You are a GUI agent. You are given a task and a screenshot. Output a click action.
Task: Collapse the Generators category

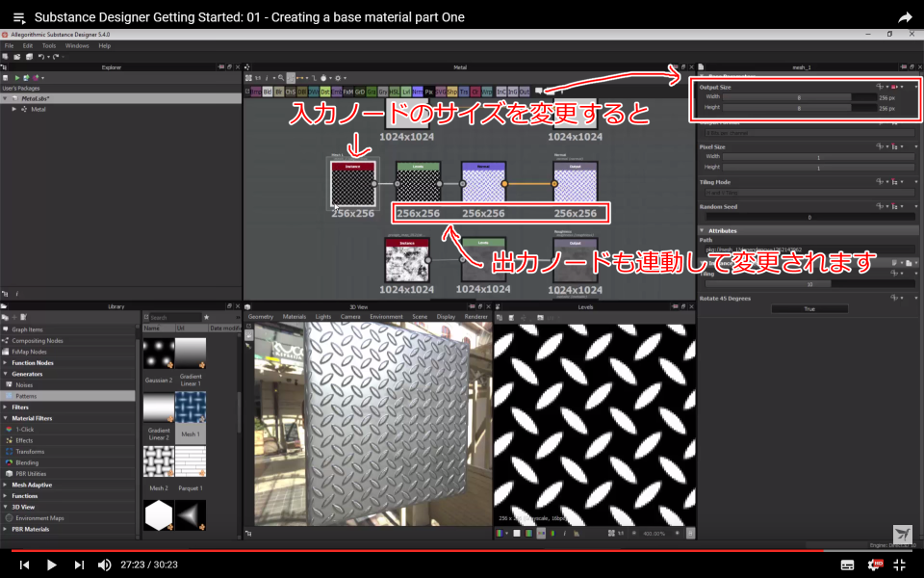[x=6, y=374]
